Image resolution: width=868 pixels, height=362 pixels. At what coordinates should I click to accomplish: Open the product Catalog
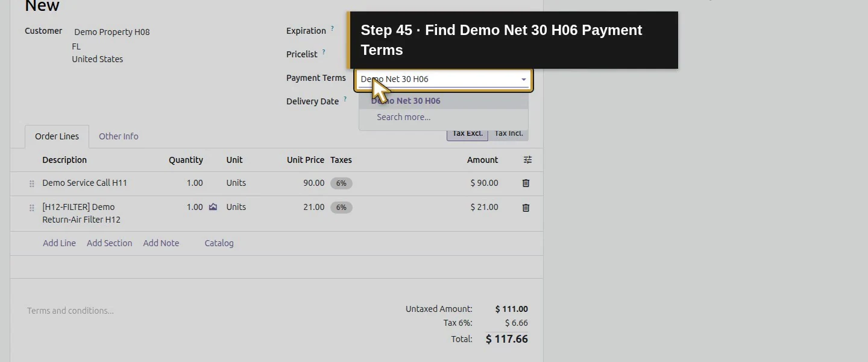(219, 243)
